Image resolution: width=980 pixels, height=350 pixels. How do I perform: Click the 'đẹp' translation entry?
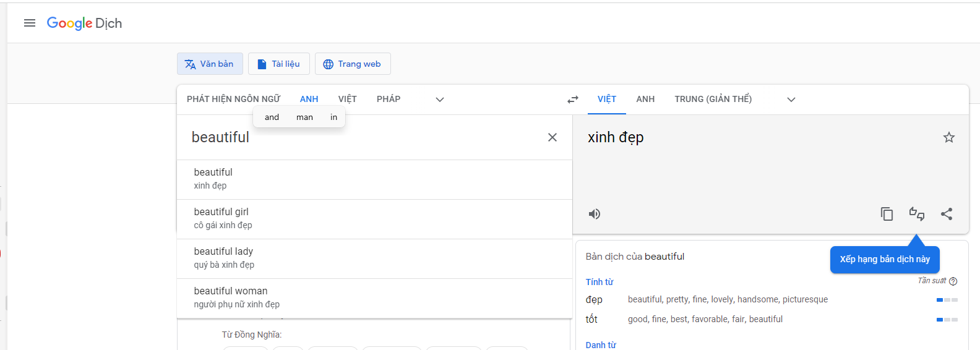click(x=594, y=299)
